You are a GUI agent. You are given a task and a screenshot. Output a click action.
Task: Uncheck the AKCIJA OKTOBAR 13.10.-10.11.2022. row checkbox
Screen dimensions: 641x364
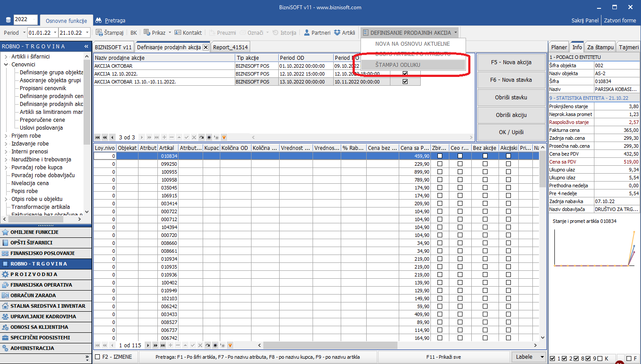pyautogui.click(x=405, y=82)
